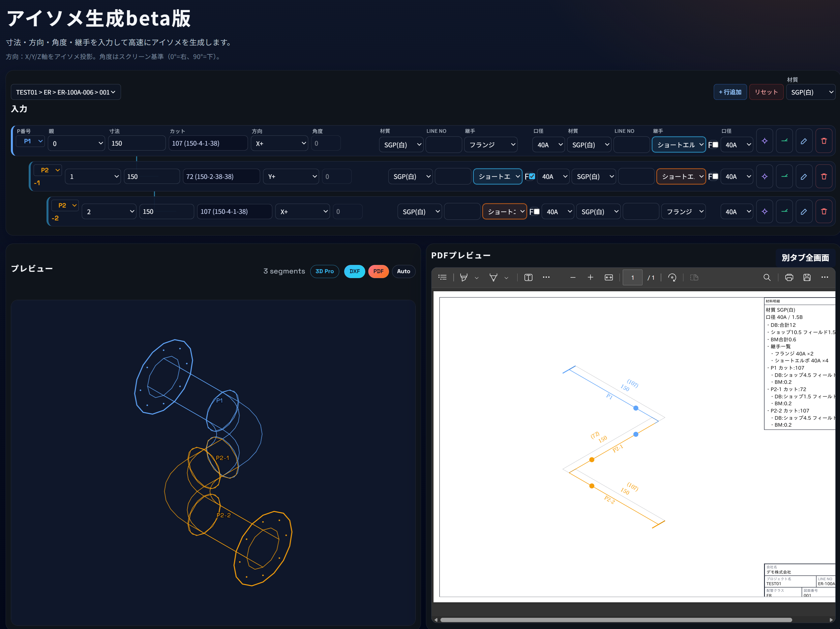Click the PDF viewer save icon
840x629 pixels.
807,277
